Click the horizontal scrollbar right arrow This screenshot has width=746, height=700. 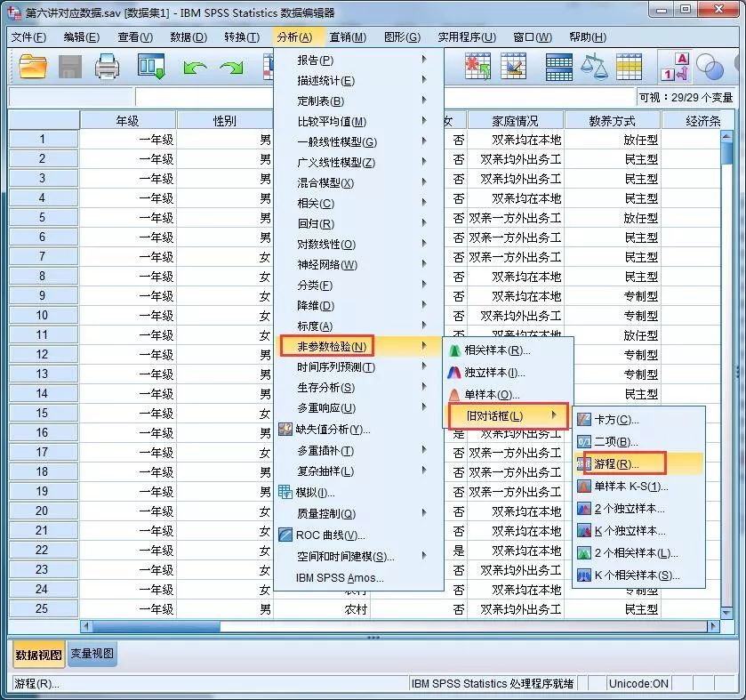[713, 626]
